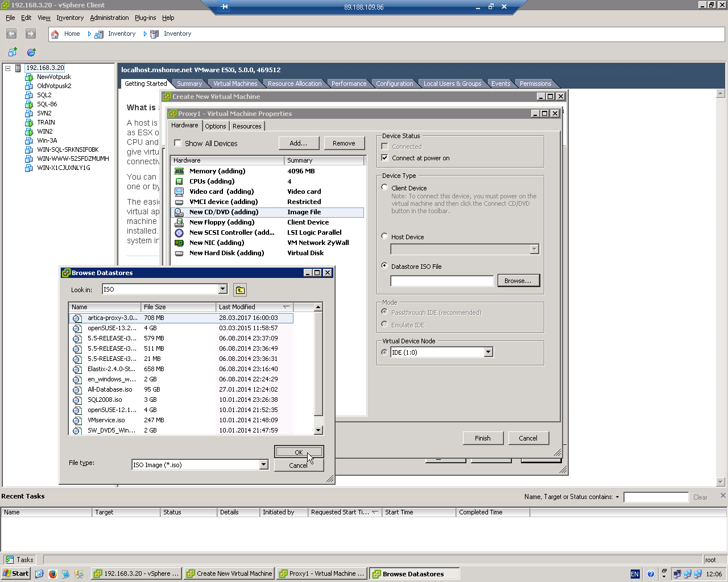Open the Plug-ins menu
The image size is (728, 582).
tap(145, 18)
